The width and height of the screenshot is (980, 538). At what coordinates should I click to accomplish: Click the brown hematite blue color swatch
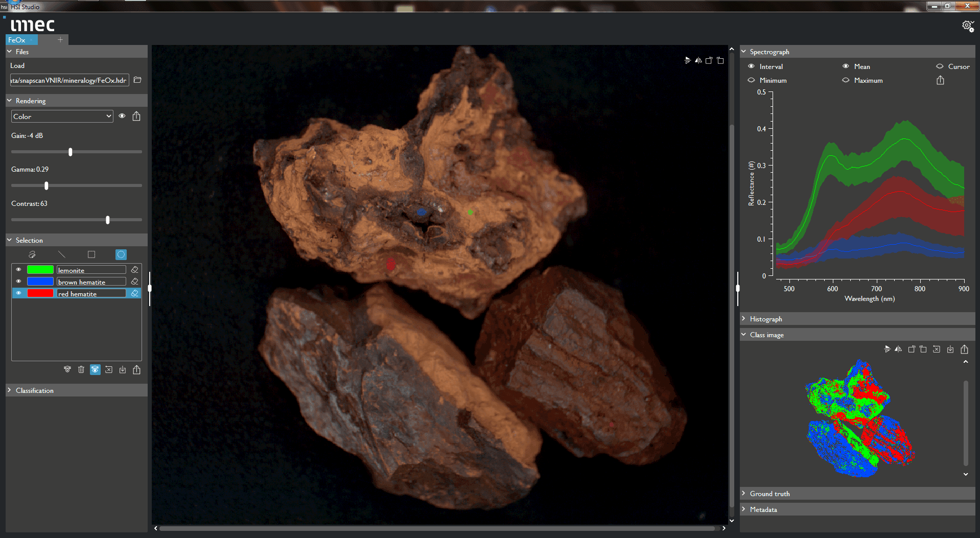coord(41,282)
